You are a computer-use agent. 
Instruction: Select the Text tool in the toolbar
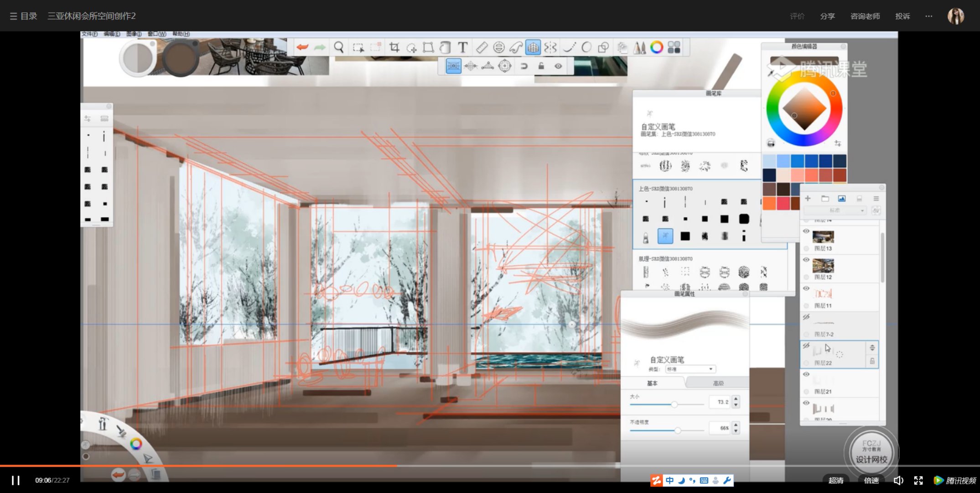tap(462, 47)
